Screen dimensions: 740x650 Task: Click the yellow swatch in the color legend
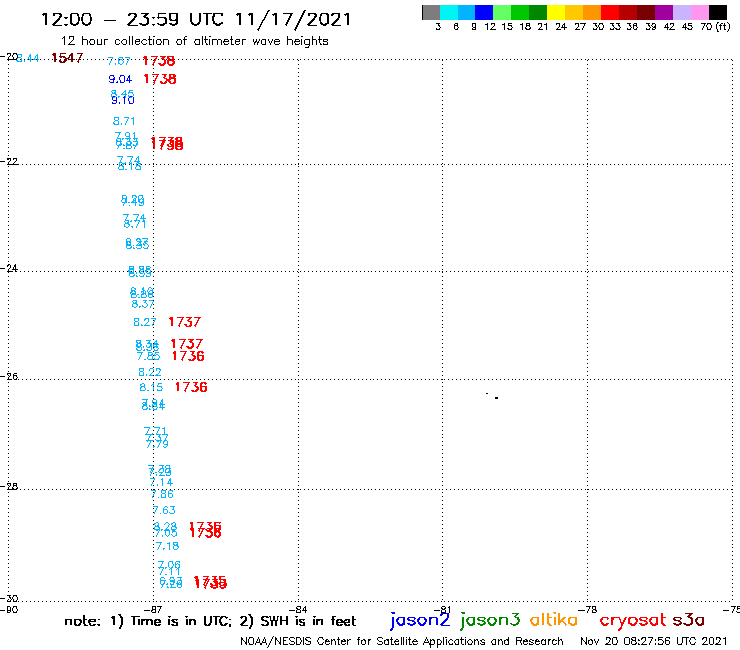click(x=556, y=12)
